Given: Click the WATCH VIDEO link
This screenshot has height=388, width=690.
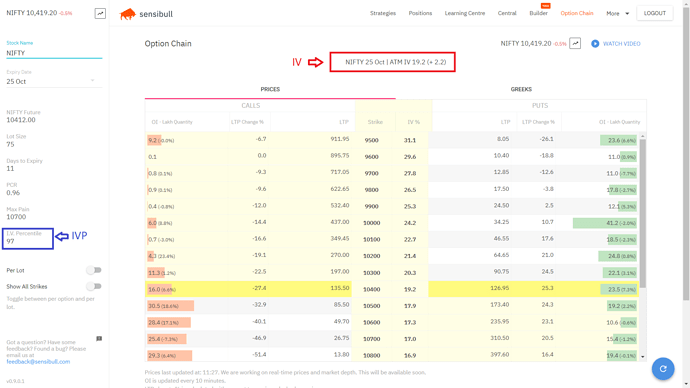Looking at the screenshot, I should (621, 44).
